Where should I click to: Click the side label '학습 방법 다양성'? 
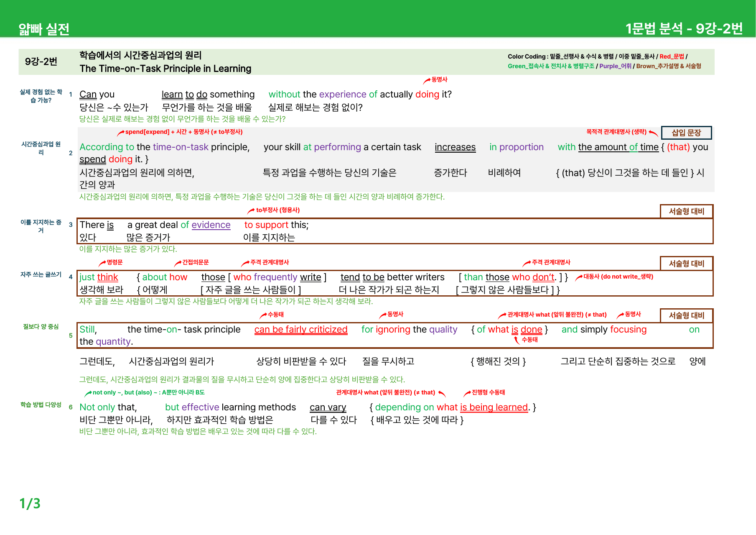41,404
